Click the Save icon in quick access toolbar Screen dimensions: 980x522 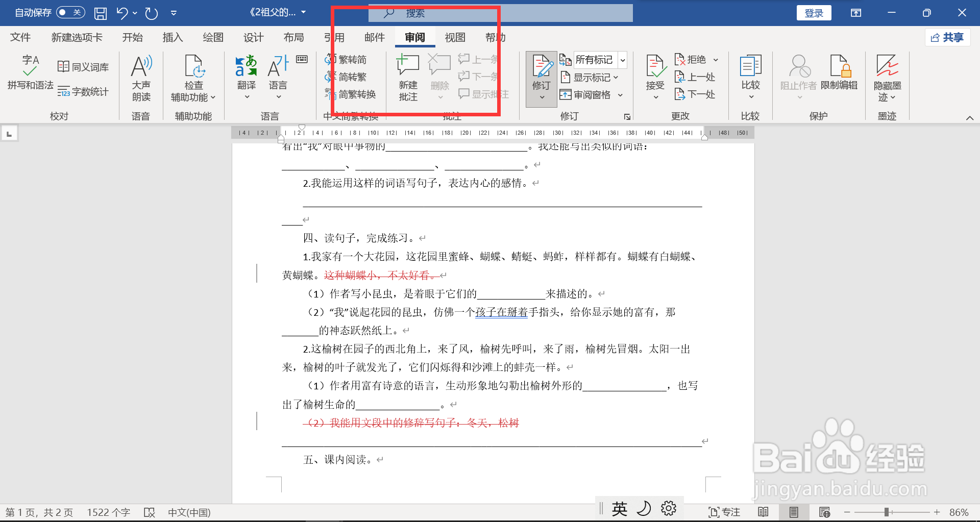coord(100,13)
